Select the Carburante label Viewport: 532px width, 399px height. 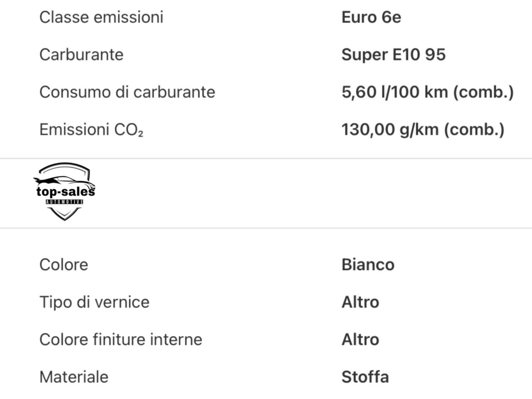click(81, 55)
